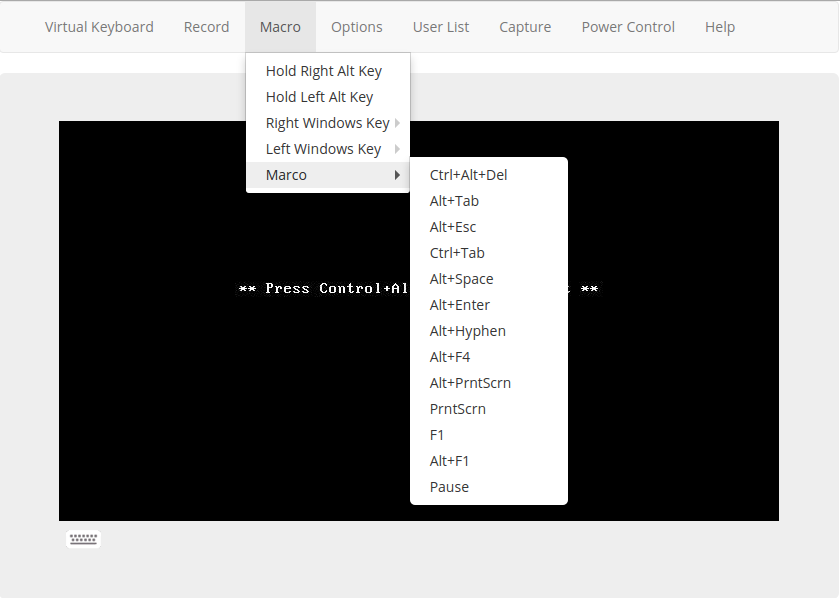This screenshot has height=598, width=840.
Task: Click the virtual keyboard icon below the console
Action: pyautogui.click(x=84, y=539)
